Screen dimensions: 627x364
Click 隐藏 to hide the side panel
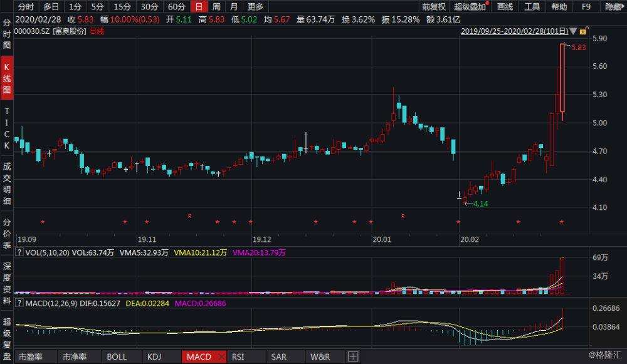pos(613,6)
